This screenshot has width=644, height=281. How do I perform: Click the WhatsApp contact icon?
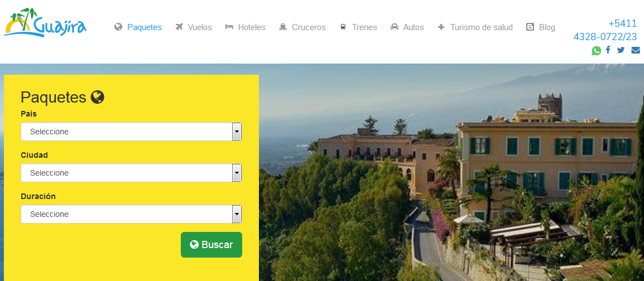click(x=596, y=50)
